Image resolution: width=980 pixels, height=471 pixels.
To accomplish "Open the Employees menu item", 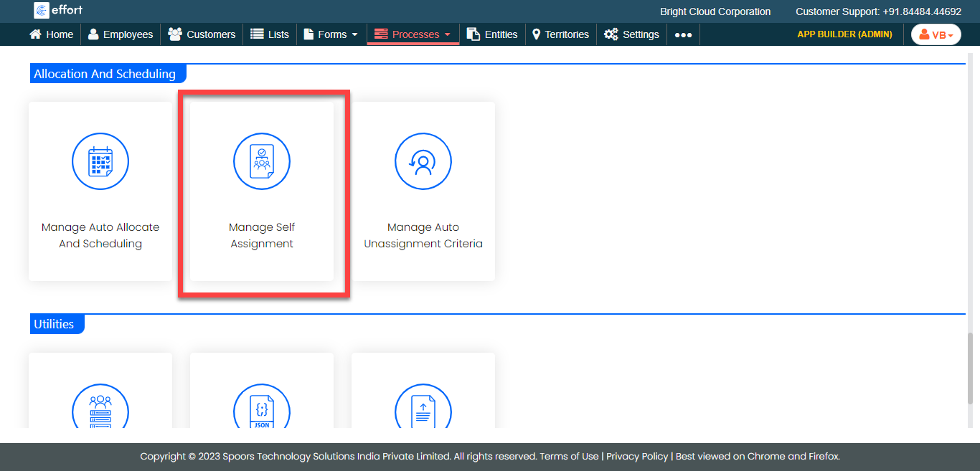I will pos(121,34).
